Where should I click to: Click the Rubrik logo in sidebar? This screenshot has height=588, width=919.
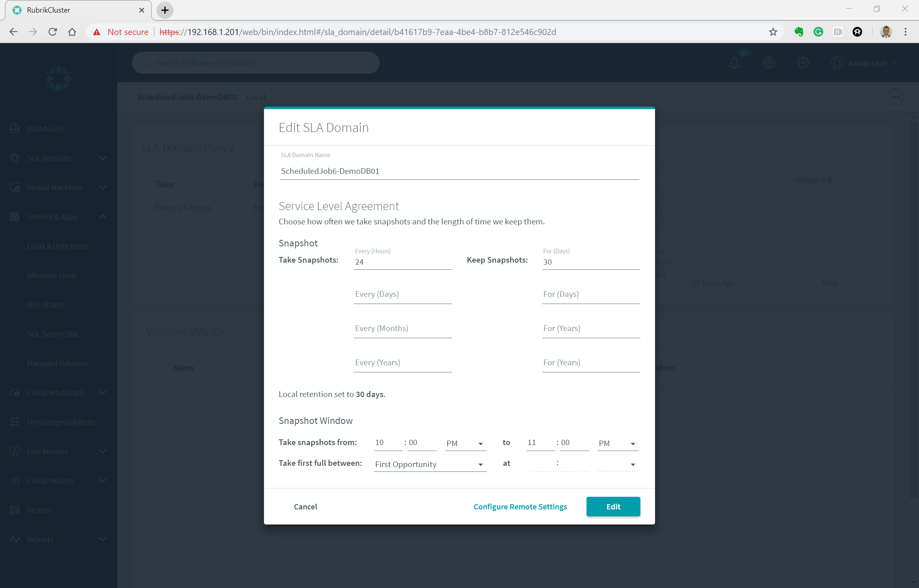pyautogui.click(x=59, y=78)
